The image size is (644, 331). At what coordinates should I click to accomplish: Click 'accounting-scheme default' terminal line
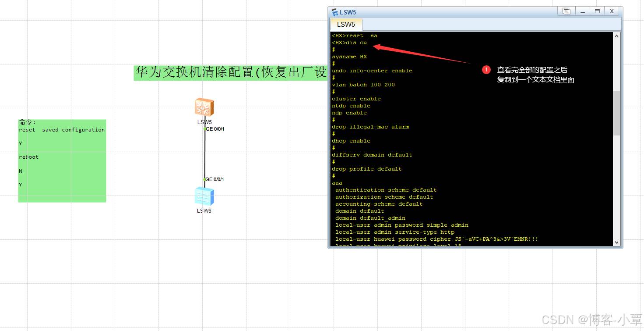tap(379, 204)
